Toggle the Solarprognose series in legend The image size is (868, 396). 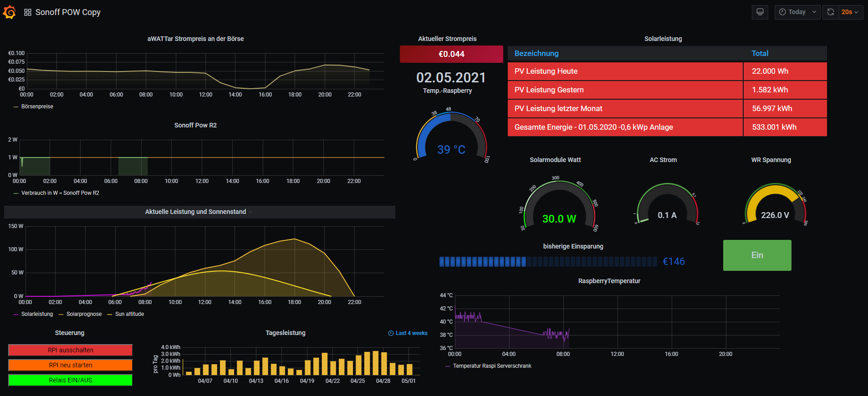tap(84, 314)
